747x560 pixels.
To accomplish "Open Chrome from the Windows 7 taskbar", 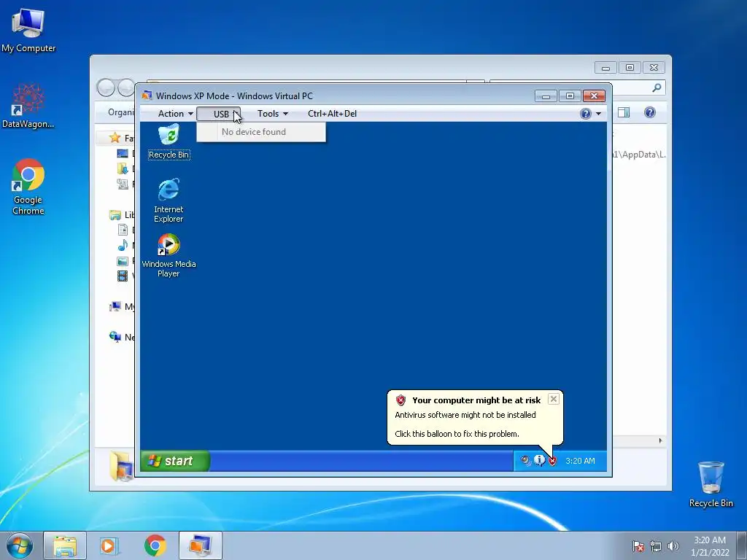I will point(155,545).
